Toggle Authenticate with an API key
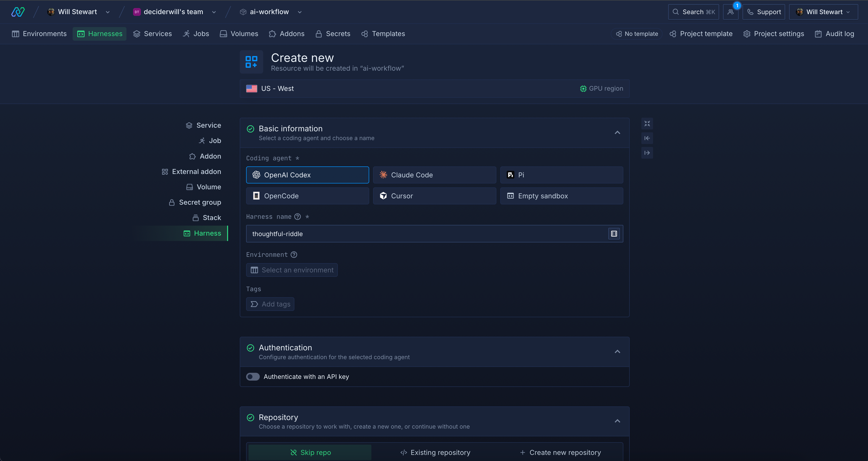Screen dimensions: 868x461 click(253, 376)
